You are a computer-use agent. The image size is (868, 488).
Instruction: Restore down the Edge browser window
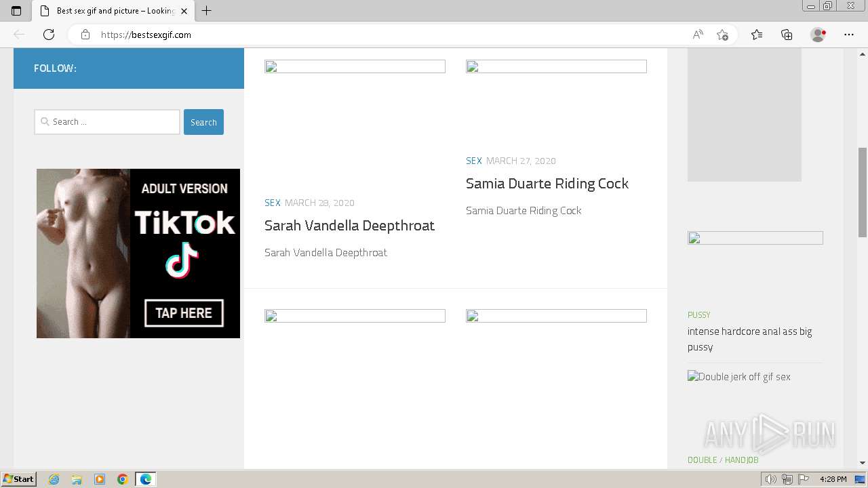pyautogui.click(x=828, y=6)
